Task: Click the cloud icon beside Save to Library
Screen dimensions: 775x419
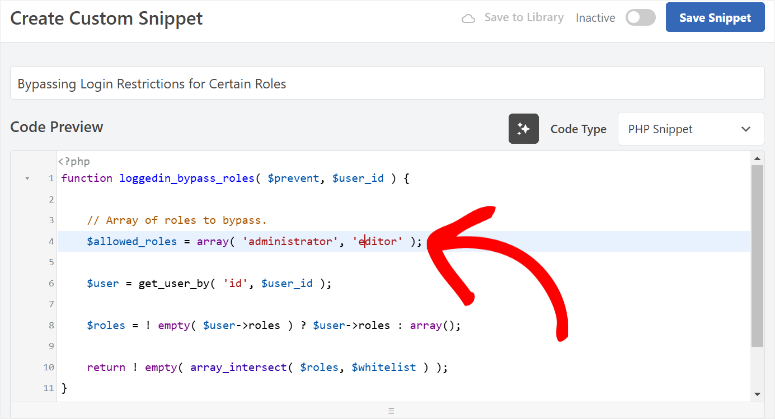Action: pyautogui.click(x=469, y=18)
